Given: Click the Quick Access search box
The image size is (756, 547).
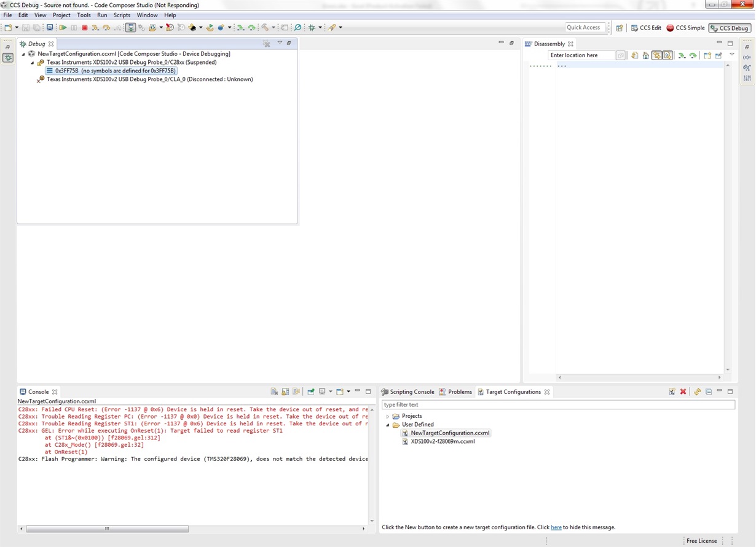Looking at the screenshot, I should [x=585, y=28].
